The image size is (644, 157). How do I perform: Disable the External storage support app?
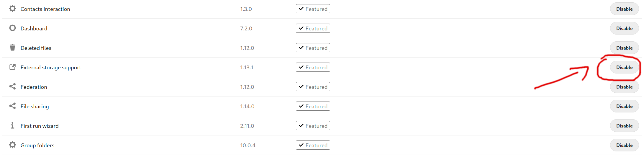pyautogui.click(x=624, y=67)
